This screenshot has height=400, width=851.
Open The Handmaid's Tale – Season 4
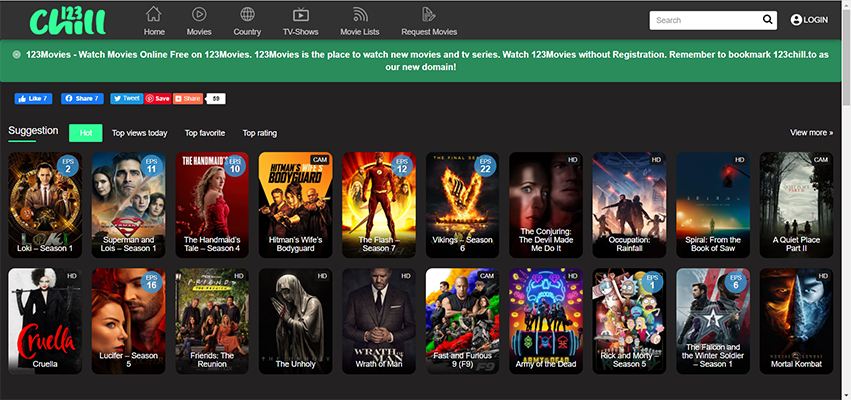click(212, 205)
